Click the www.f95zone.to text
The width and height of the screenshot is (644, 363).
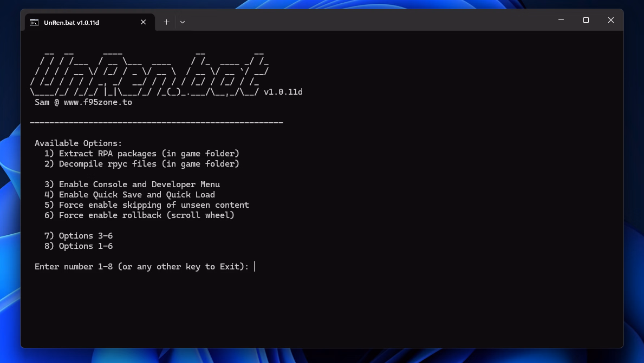pyautogui.click(x=97, y=102)
